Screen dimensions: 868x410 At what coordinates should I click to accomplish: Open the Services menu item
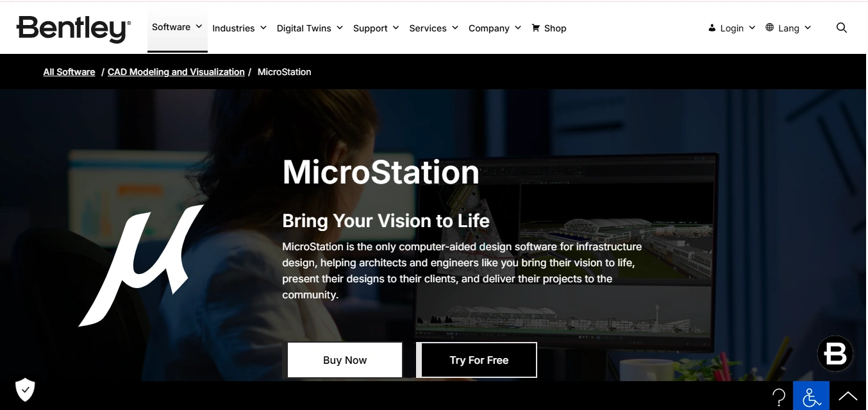click(433, 28)
